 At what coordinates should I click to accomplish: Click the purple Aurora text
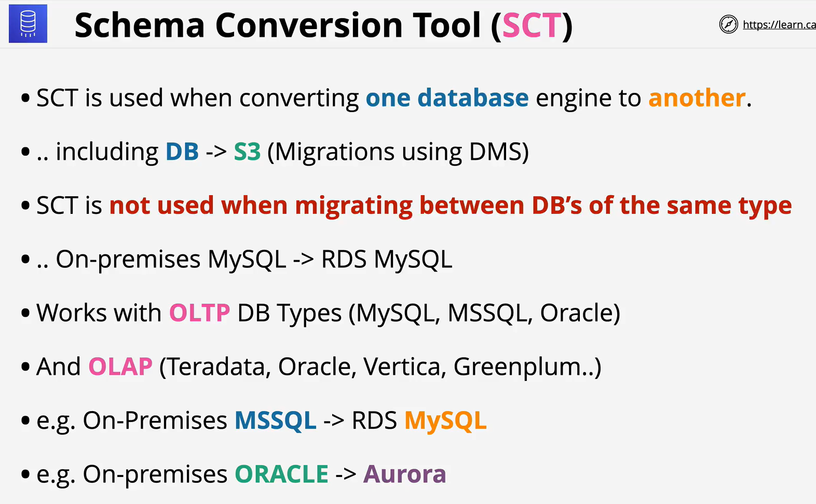pyautogui.click(x=405, y=474)
